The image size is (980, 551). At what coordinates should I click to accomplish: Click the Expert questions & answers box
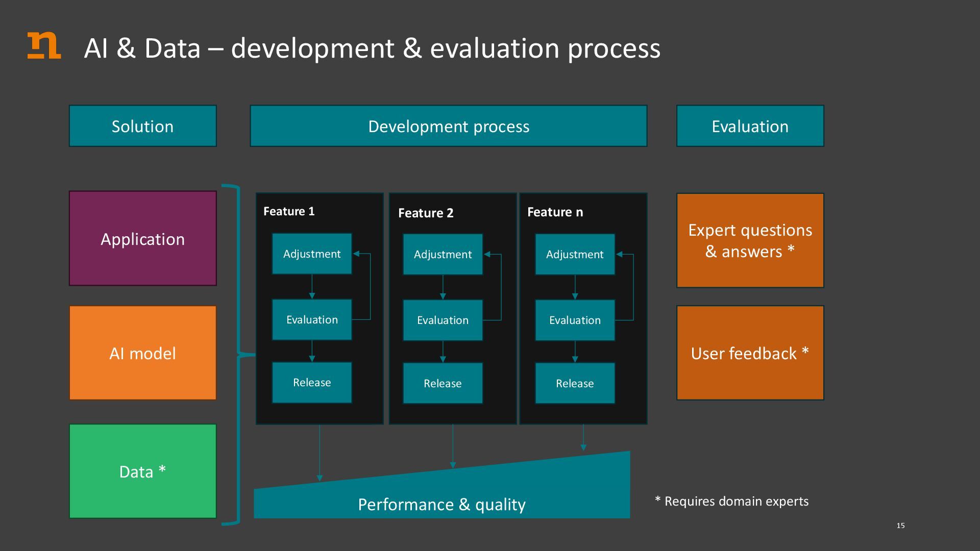(750, 240)
